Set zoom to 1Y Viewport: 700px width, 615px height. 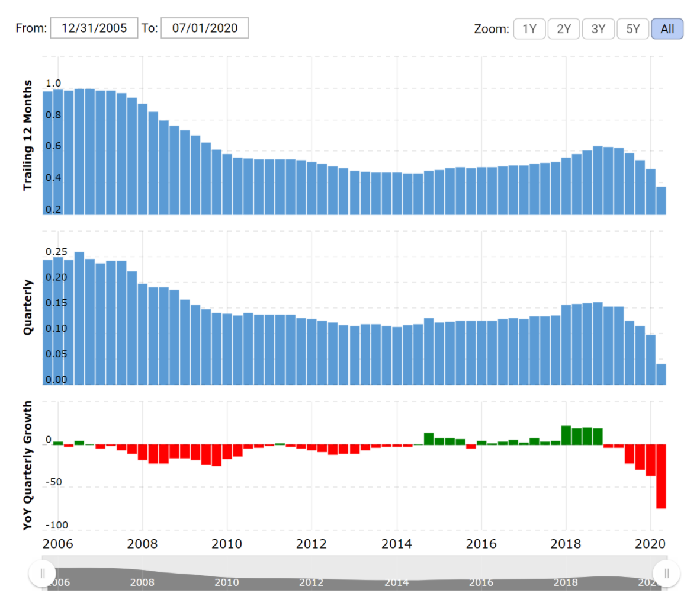click(x=529, y=29)
